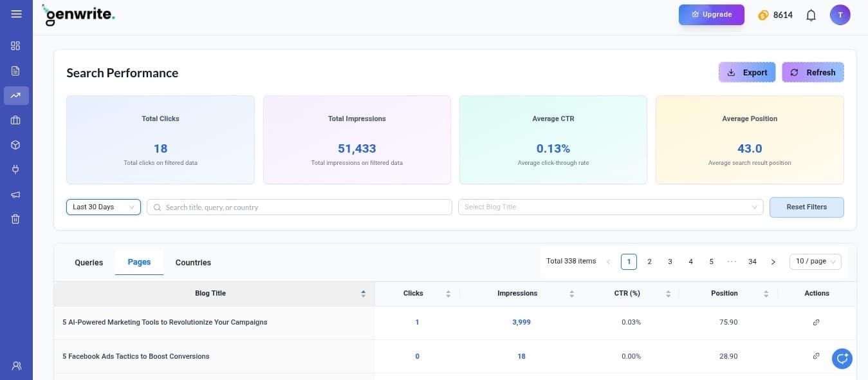The width and height of the screenshot is (868, 380).
Task: Open the briefcase icon in sidebar
Action: 16,120
